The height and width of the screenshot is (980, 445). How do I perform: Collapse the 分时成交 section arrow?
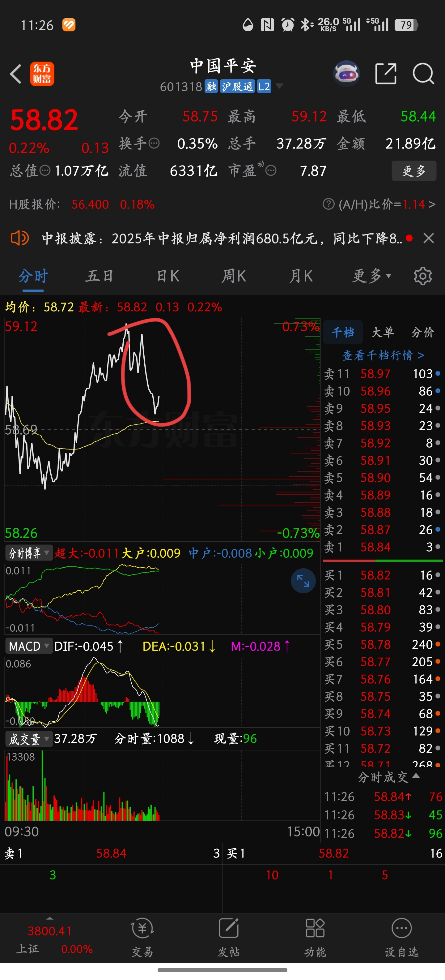(x=416, y=775)
